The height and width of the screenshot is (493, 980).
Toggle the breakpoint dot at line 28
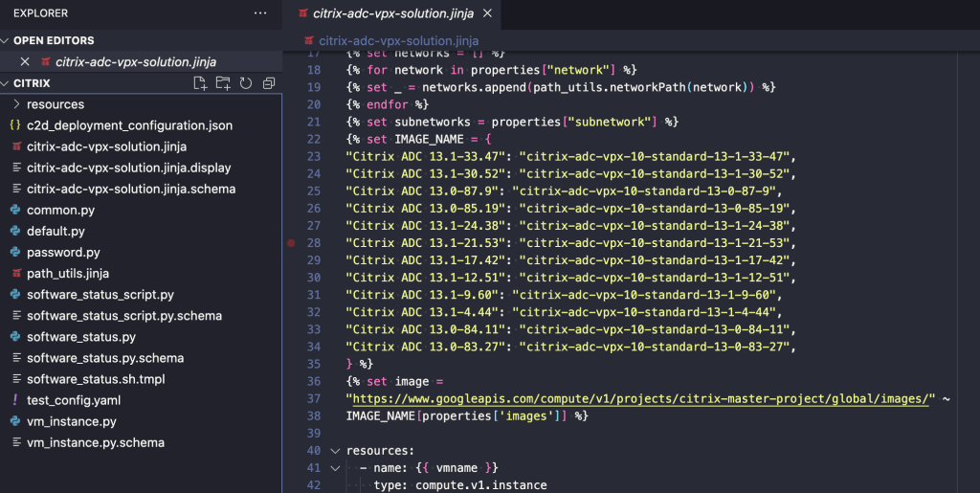pos(291,243)
